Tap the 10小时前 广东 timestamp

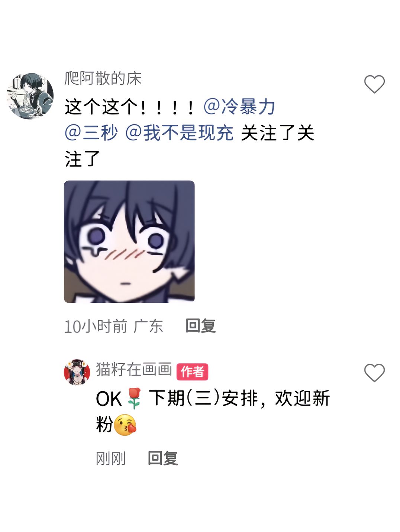pos(114,326)
